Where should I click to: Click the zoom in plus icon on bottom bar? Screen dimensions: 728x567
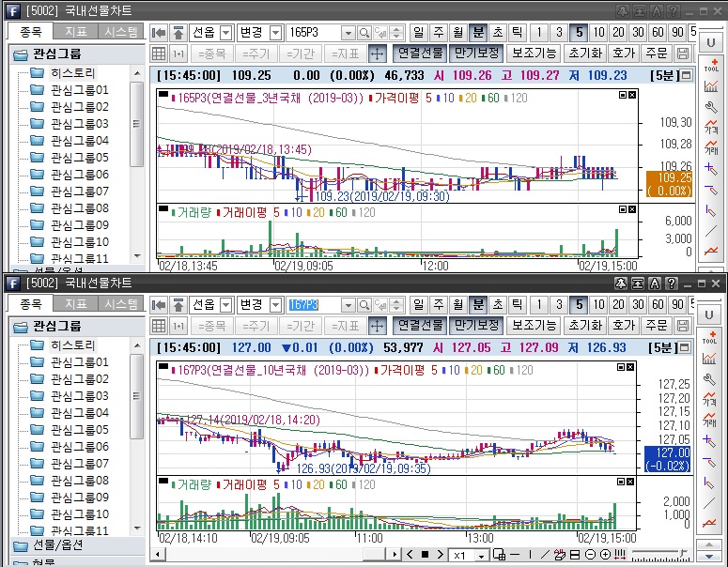pos(606,555)
